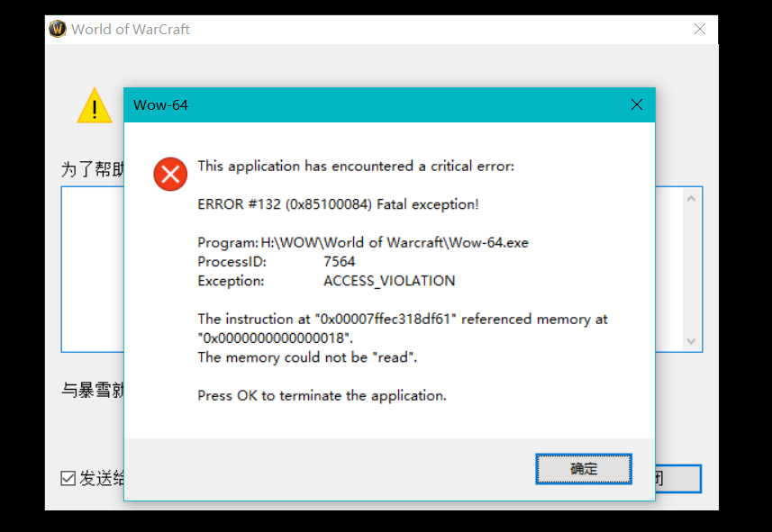Click the World of WarCraft title text

click(131, 29)
